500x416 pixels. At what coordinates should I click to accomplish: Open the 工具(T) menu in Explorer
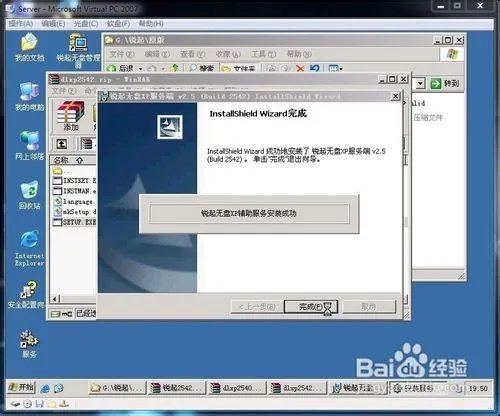coord(264,54)
